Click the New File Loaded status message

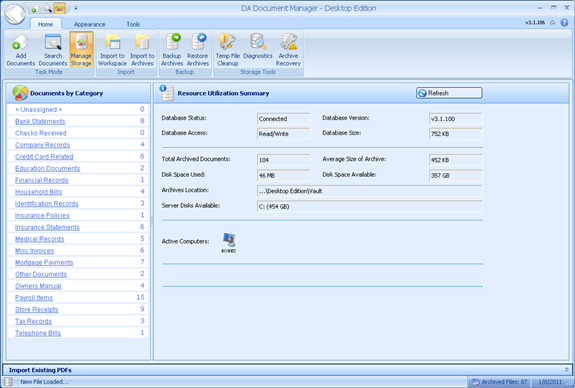pyautogui.click(x=44, y=382)
